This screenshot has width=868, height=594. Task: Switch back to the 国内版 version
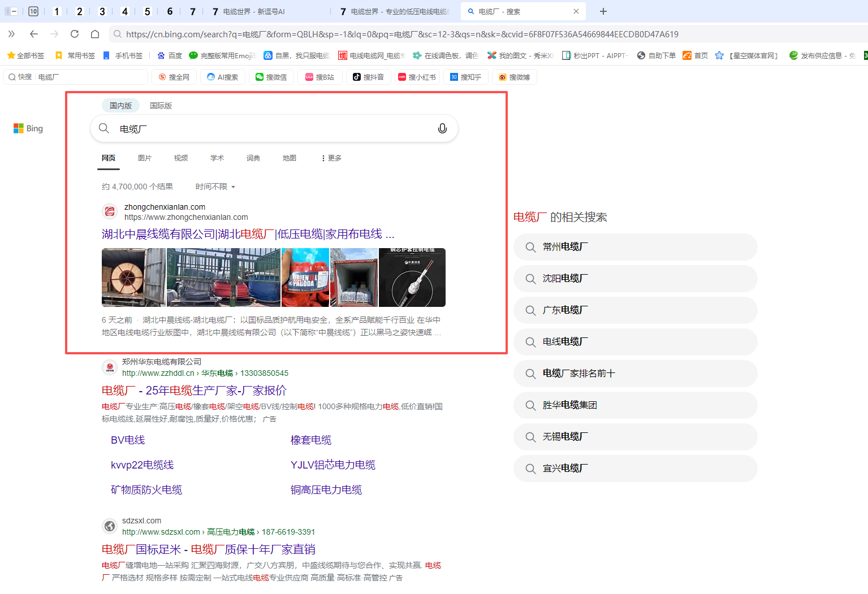point(120,105)
